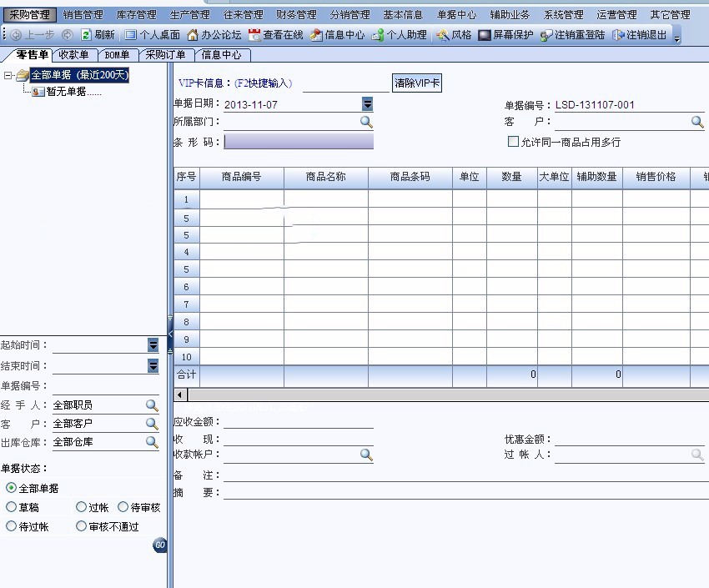This screenshot has height=588, width=709.
Task: Open the 结束时间 dropdown
Action: (x=152, y=365)
